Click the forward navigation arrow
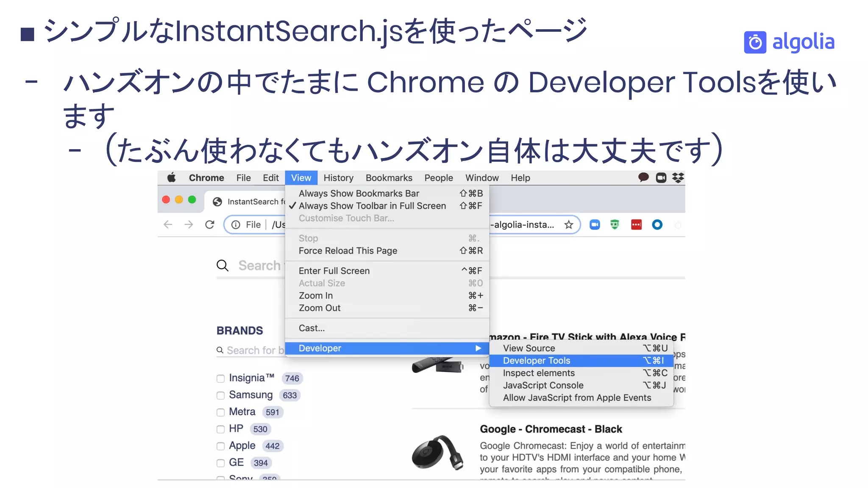This screenshot has width=868, height=488. [189, 225]
